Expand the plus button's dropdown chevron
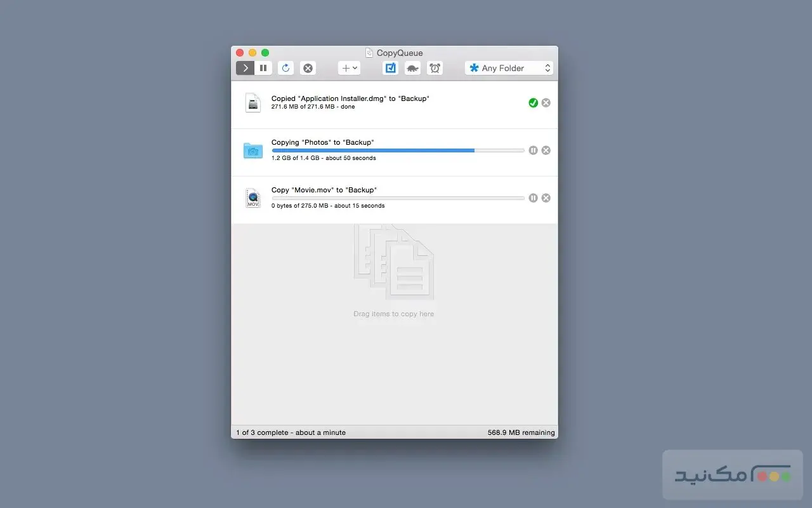Screen dimensions: 812x508 (354, 68)
